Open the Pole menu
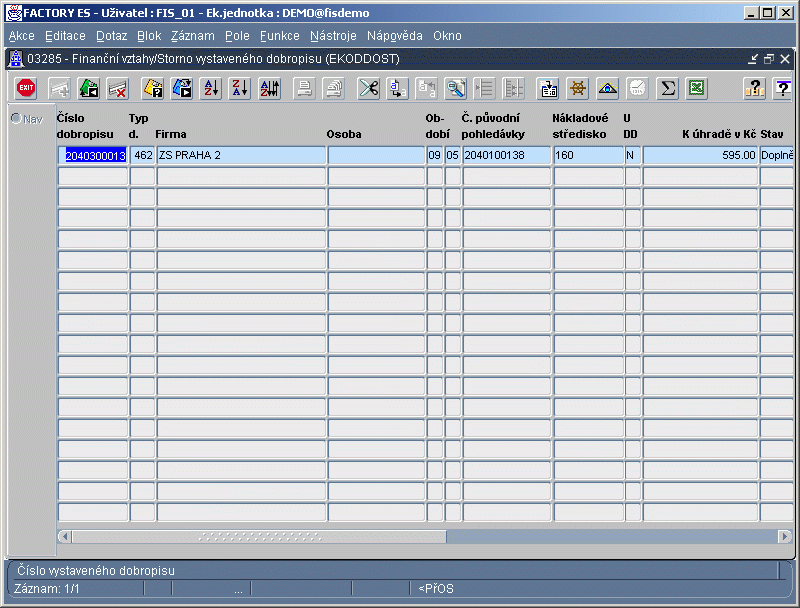Viewport: 800px width, 608px height. coord(237,36)
